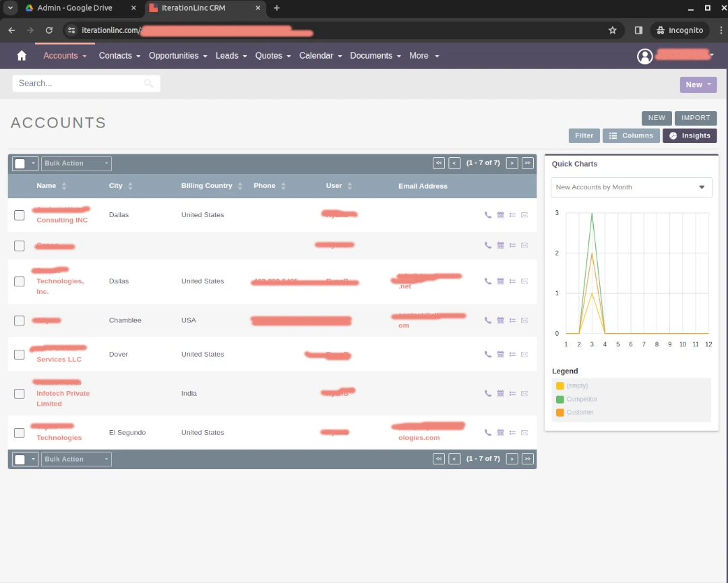Tick the Technologies, Inc. row checkbox

pyautogui.click(x=19, y=281)
